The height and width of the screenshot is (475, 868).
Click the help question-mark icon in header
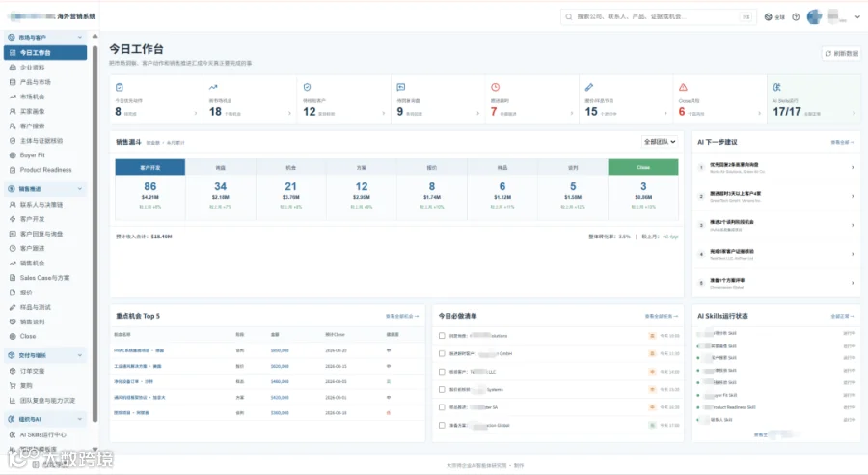[796, 17]
